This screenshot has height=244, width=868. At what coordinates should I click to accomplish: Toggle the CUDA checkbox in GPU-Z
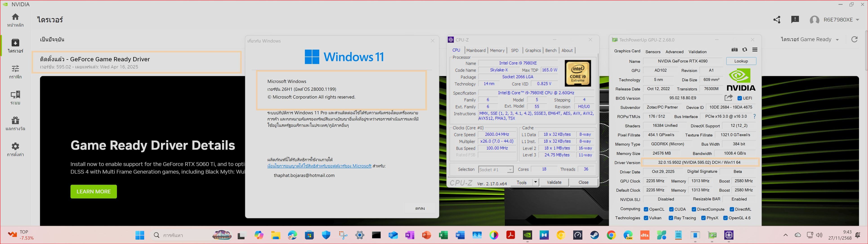pos(671,209)
